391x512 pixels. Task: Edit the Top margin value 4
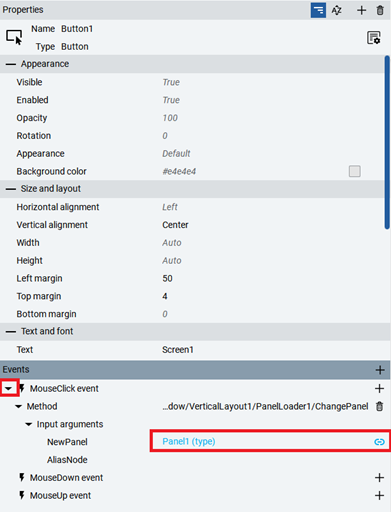pos(165,296)
